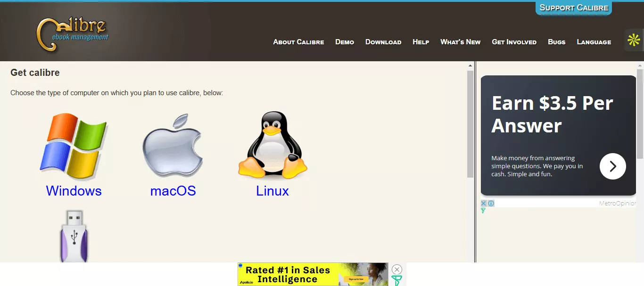The width and height of the screenshot is (644, 286).
Task: Open the Demo page
Action: point(345,42)
